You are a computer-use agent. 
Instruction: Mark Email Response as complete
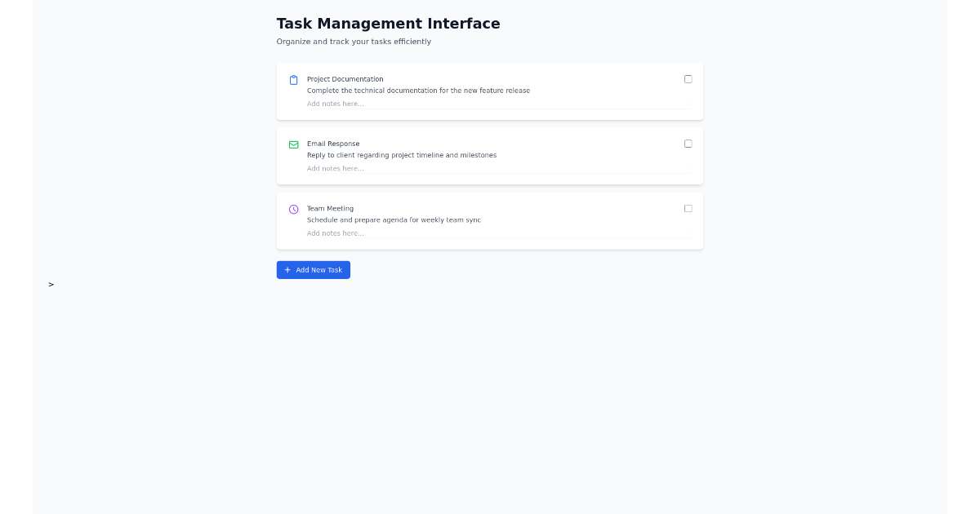(688, 144)
